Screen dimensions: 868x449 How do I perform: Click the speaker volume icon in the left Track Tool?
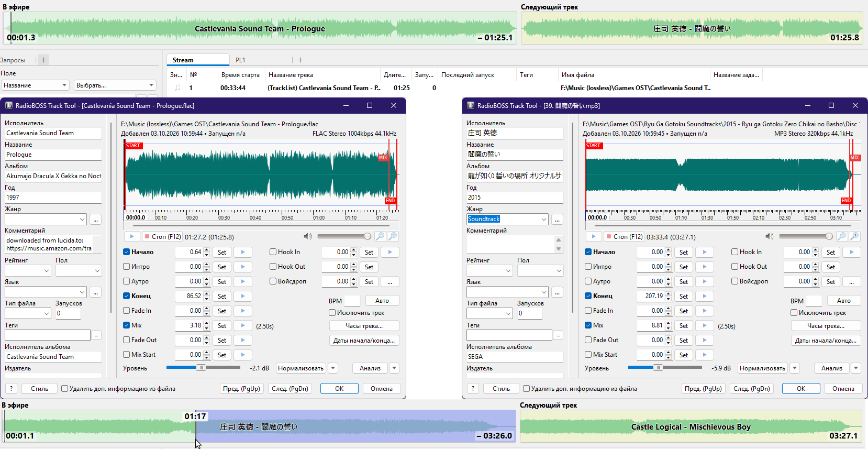point(308,237)
